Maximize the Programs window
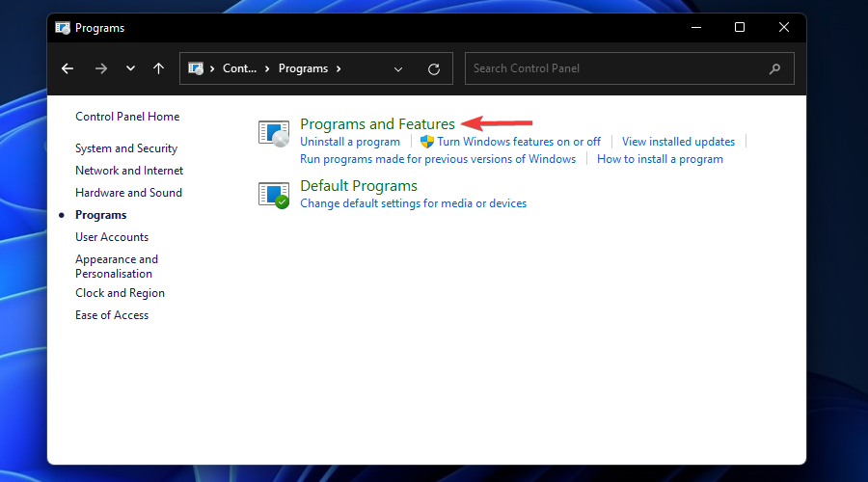The image size is (868, 482). 740,27
